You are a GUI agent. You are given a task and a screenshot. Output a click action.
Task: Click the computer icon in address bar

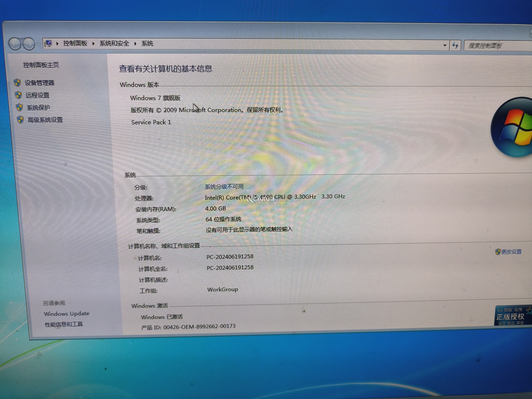coord(49,43)
